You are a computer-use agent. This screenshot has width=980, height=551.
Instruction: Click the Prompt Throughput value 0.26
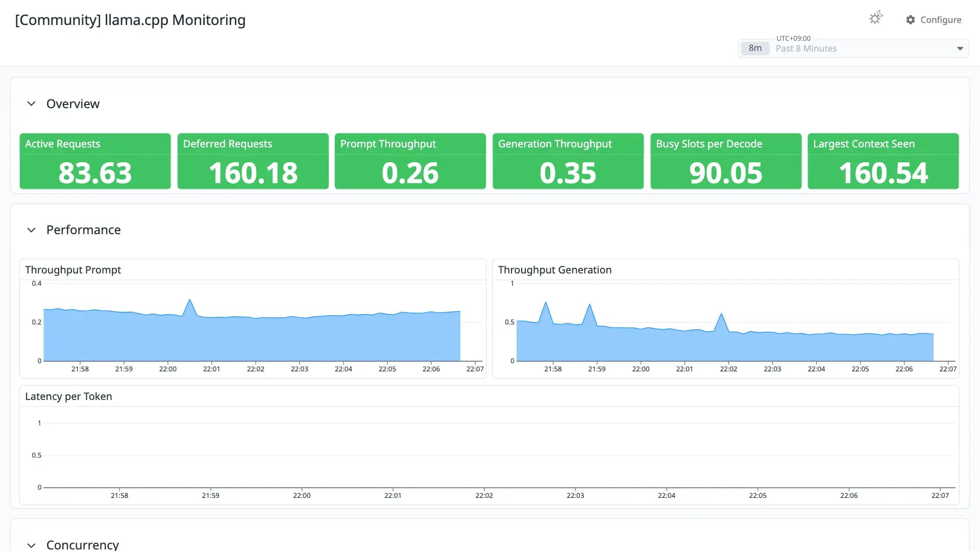[410, 173]
